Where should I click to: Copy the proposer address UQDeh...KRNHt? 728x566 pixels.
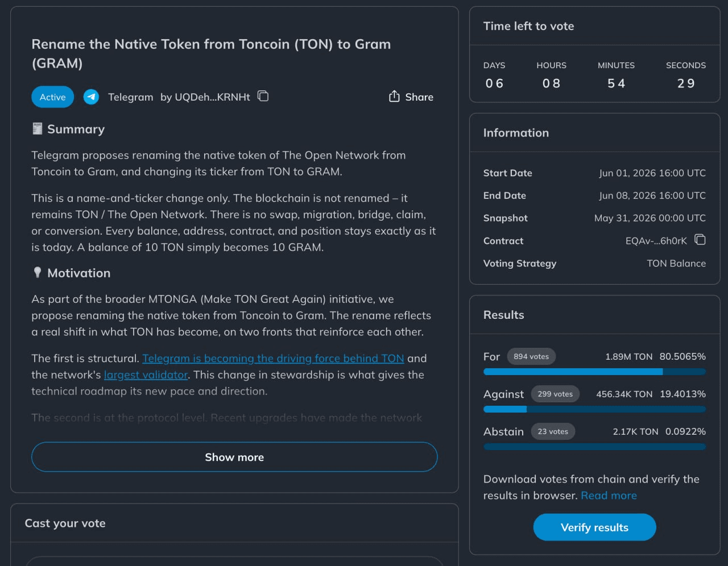263,96
